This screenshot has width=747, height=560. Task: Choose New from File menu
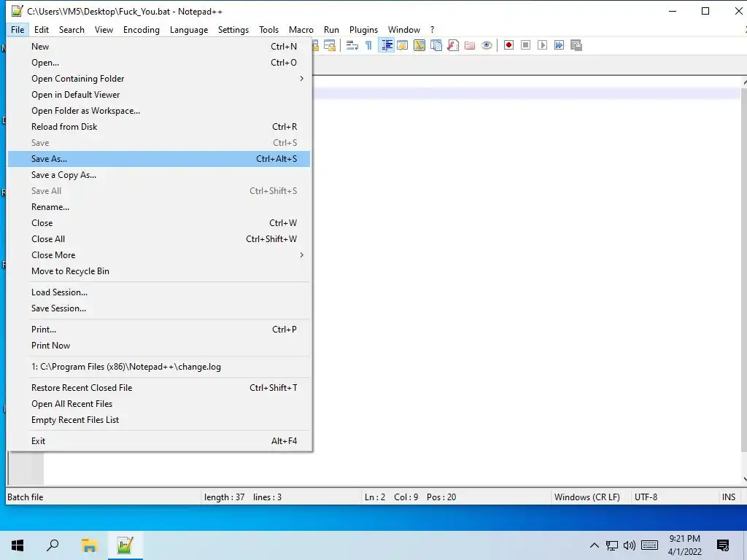click(158, 47)
